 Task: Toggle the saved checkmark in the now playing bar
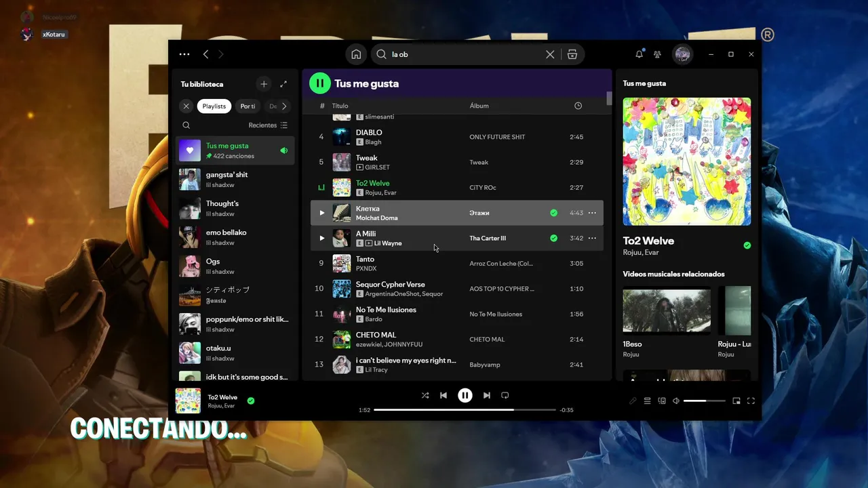pos(251,401)
